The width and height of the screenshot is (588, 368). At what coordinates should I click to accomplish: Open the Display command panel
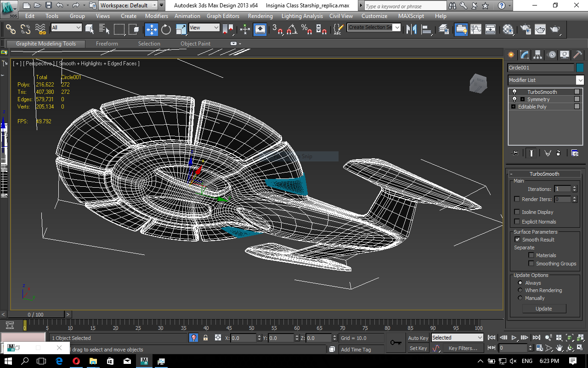click(x=565, y=55)
